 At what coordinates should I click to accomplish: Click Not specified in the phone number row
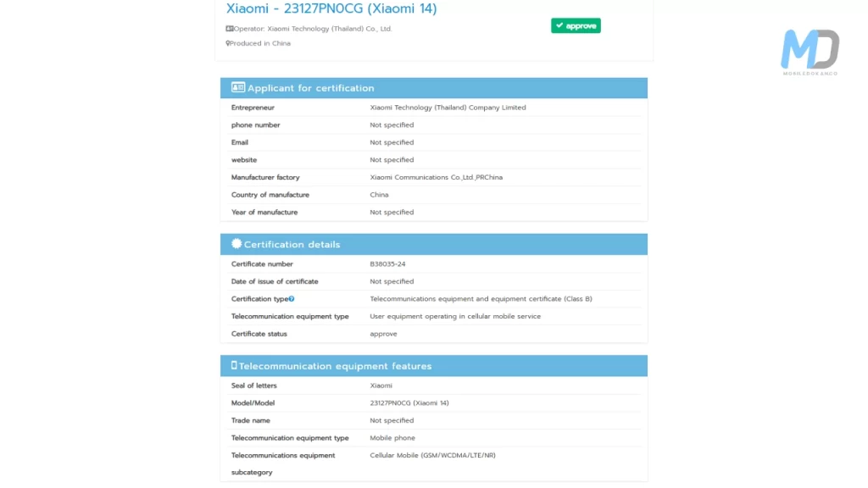click(392, 125)
